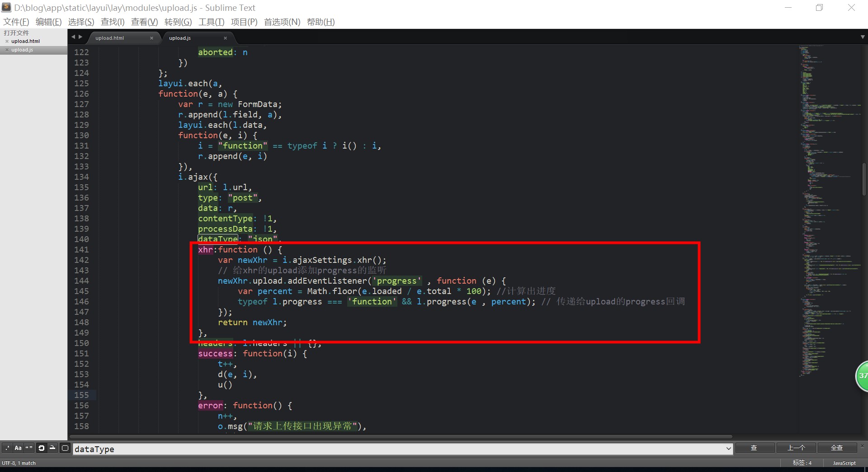Image resolution: width=868 pixels, height=472 pixels.
Task: Click the 上一个 find previous button
Action: [796, 448]
